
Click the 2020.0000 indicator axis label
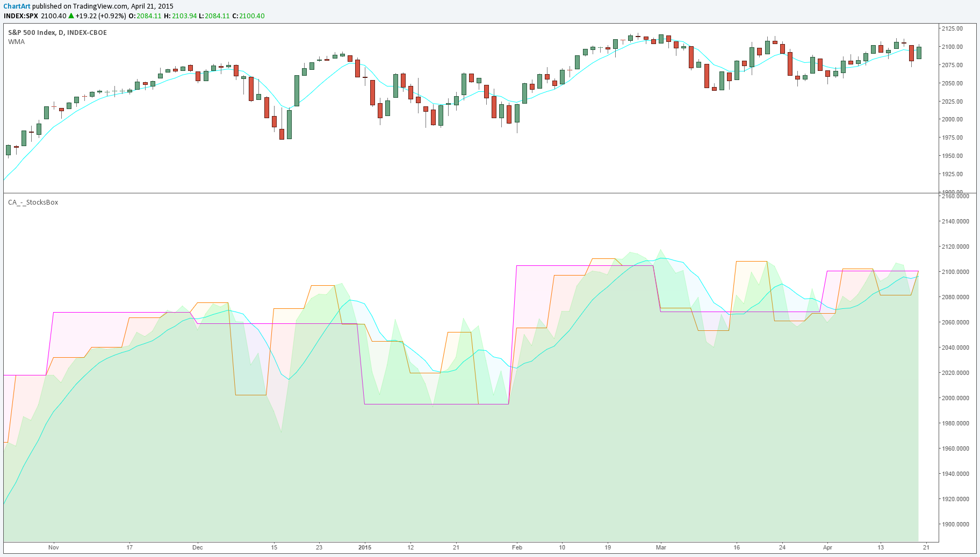coord(955,373)
